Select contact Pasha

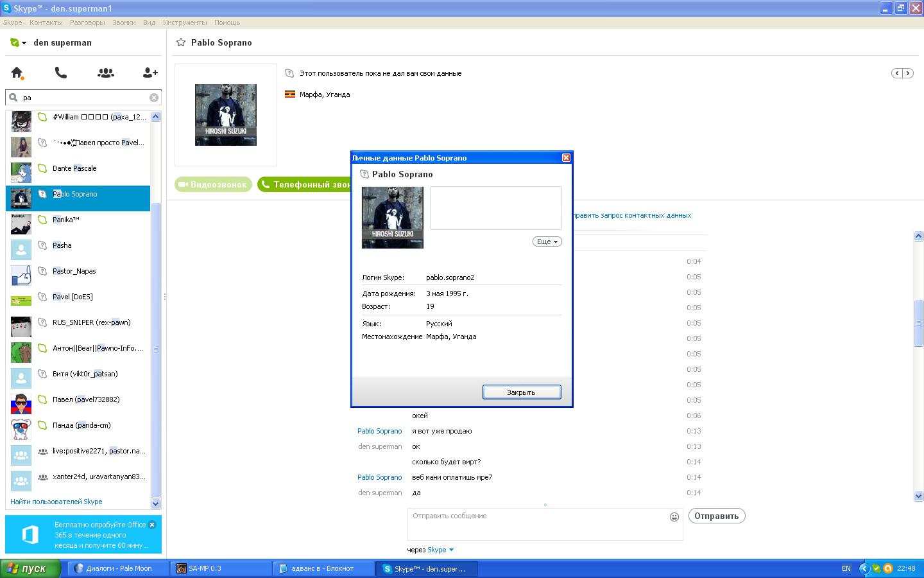78,245
